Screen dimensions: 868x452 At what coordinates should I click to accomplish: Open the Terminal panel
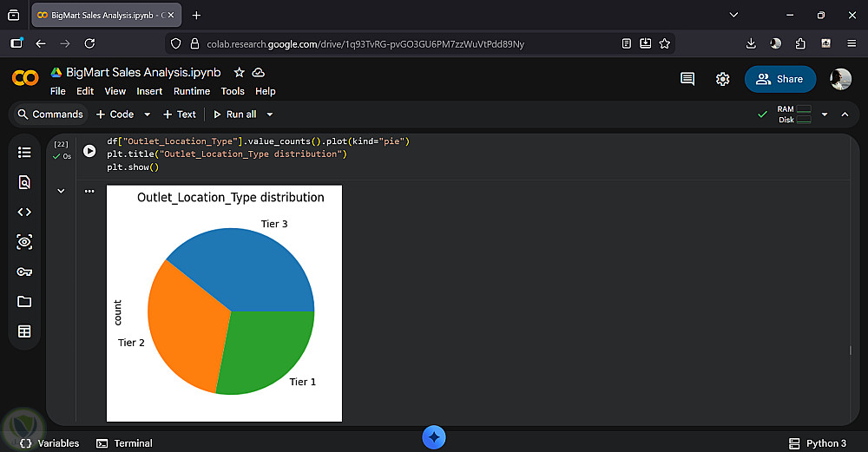click(x=124, y=443)
